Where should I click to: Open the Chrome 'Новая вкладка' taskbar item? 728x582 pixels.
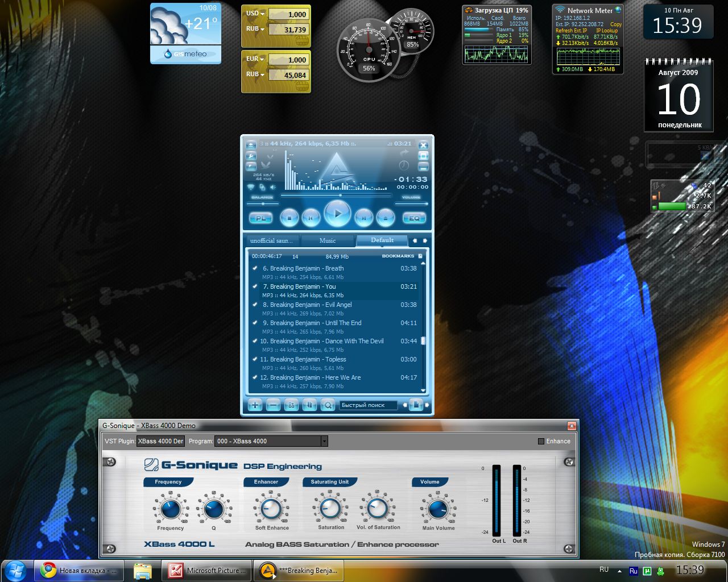coord(78,570)
